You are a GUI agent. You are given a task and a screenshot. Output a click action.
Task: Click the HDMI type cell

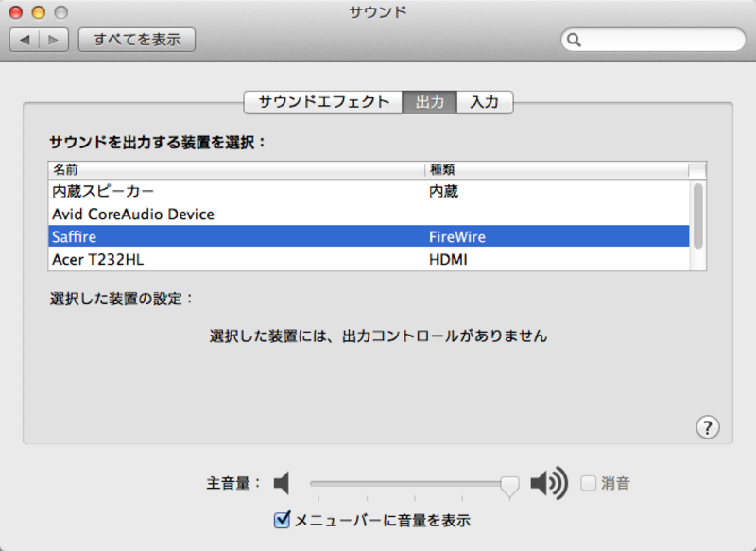448,259
